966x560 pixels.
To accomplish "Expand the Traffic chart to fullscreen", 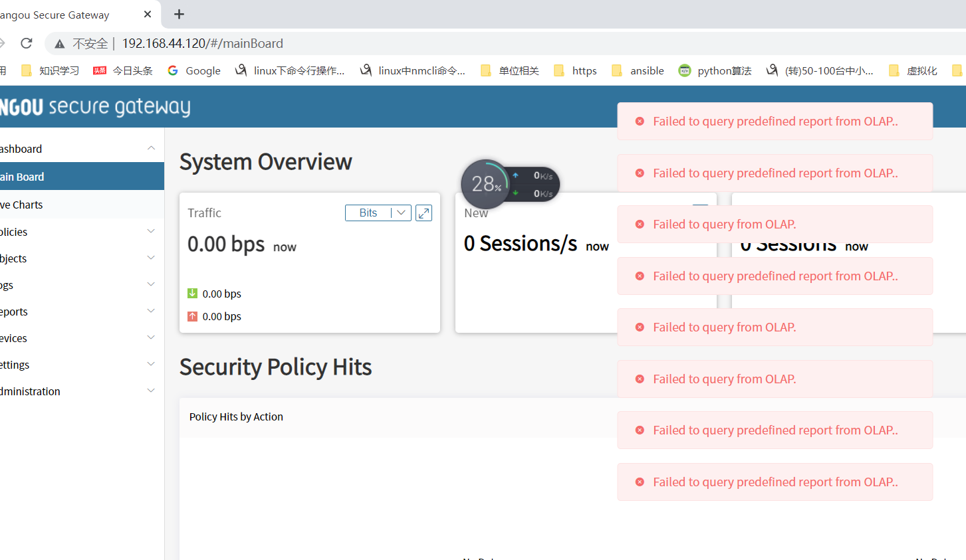I will coord(423,213).
